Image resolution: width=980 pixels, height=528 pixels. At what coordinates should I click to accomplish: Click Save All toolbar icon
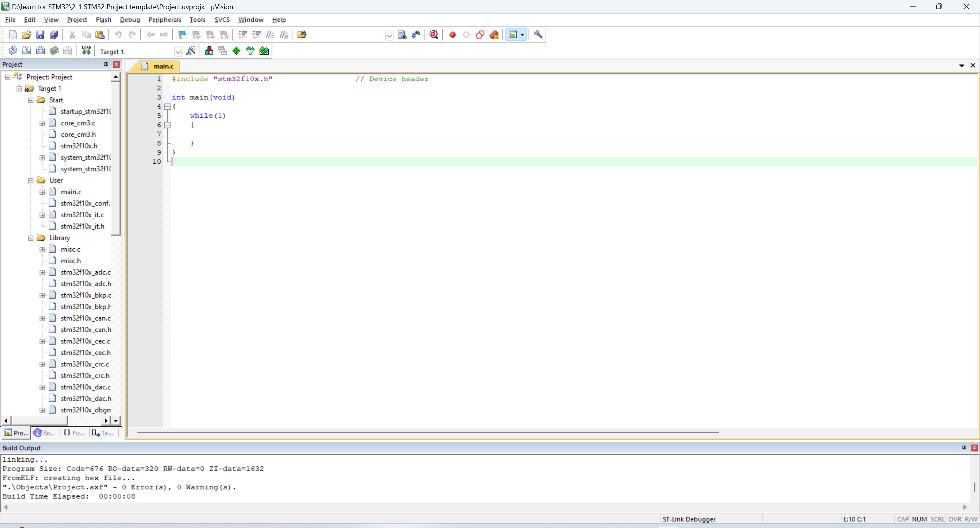[54, 35]
